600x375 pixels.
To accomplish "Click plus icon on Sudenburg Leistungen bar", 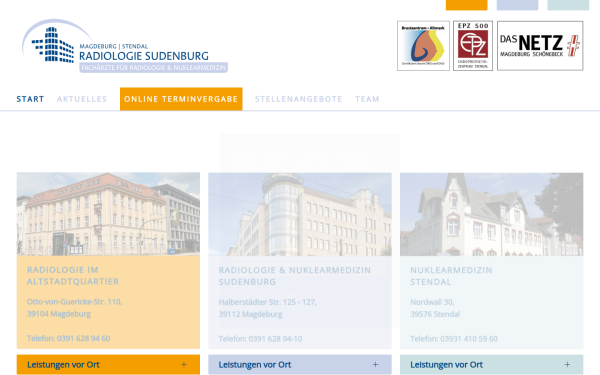I will pos(376,365).
